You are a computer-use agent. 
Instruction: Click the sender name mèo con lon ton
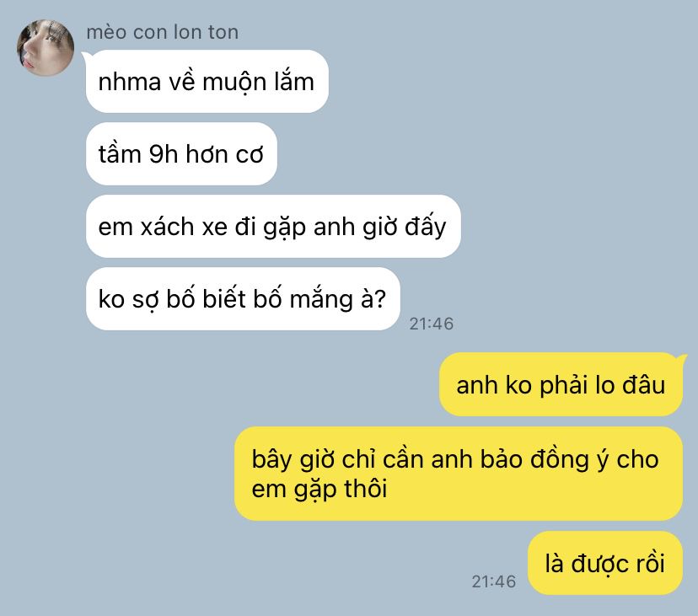tap(162, 33)
